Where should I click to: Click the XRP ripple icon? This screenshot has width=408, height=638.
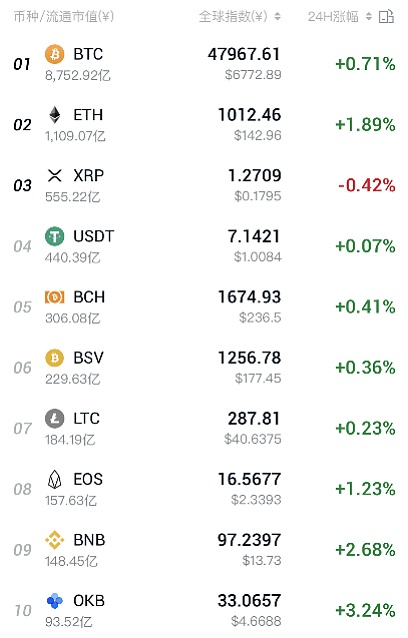[55, 175]
